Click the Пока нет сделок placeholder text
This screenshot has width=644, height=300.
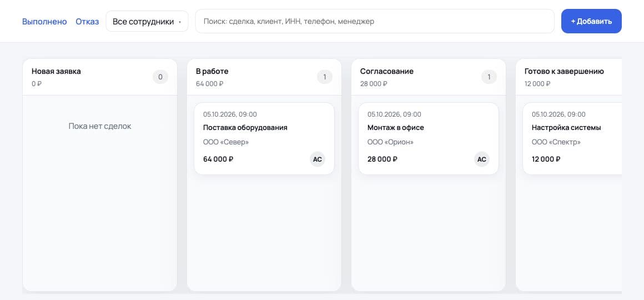pos(100,126)
